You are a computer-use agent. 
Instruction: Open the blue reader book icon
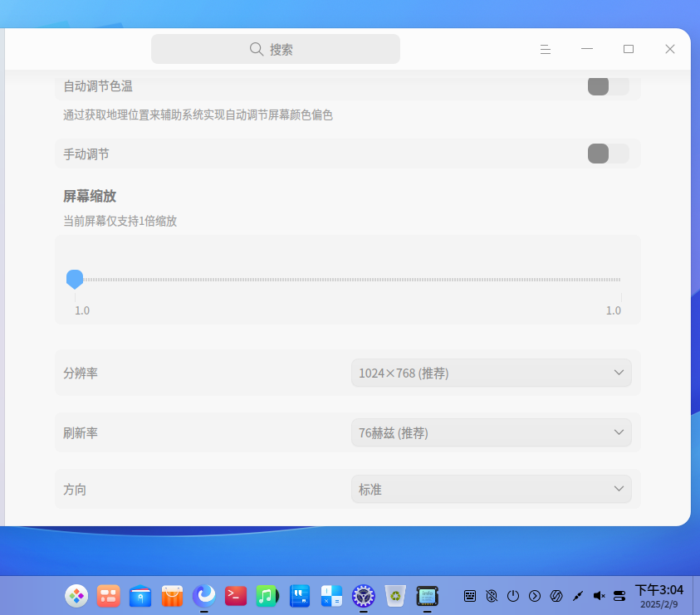300,596
